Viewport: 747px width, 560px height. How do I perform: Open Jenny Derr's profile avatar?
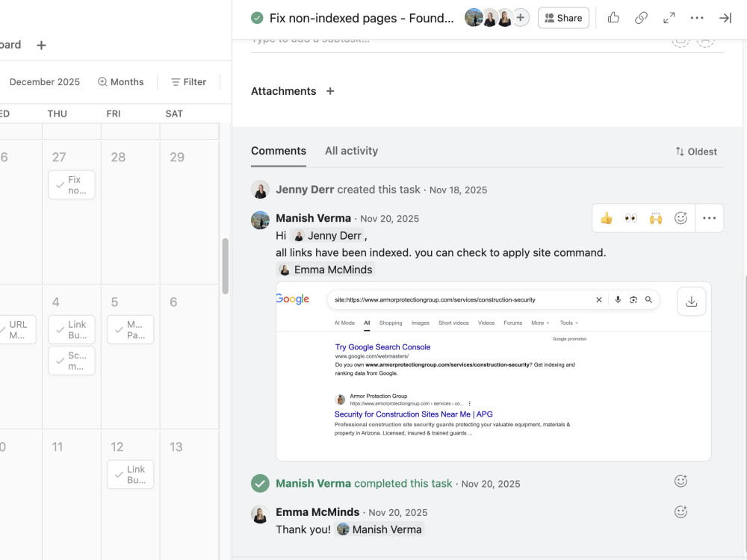[x=260, y=190]
